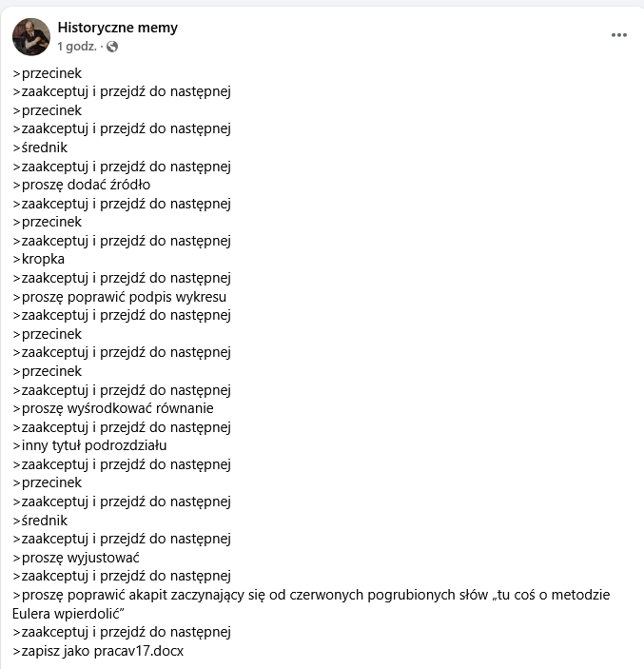Open the Historyczne memy page name link

(117, 28)
